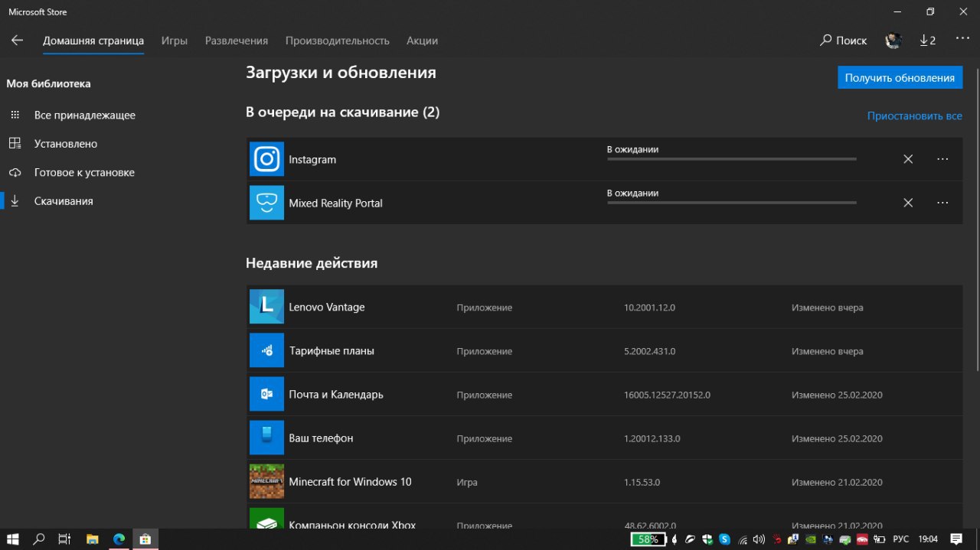Open the Домашняя страница tab

(x=93, y=41)
